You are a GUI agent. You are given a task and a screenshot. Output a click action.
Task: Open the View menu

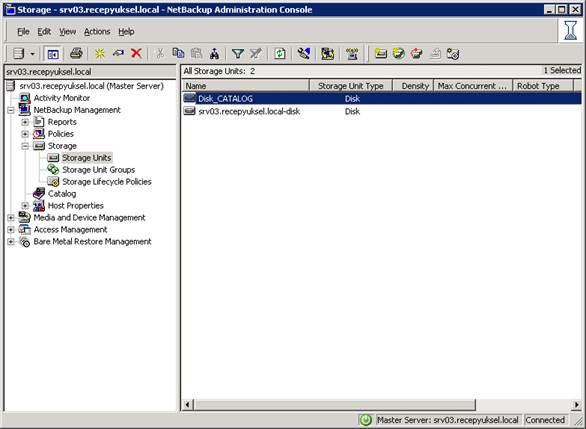pyautogui.click(x=67, y=32)
